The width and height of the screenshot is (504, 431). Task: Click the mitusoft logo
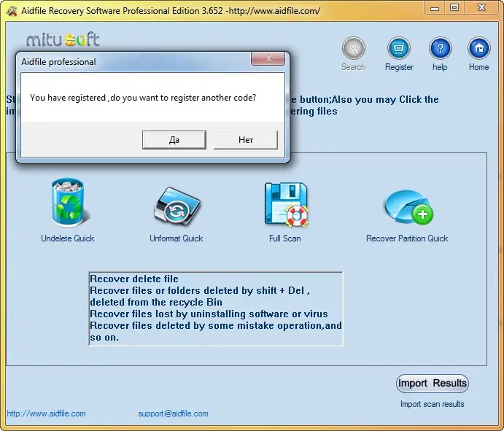[63, 39]
